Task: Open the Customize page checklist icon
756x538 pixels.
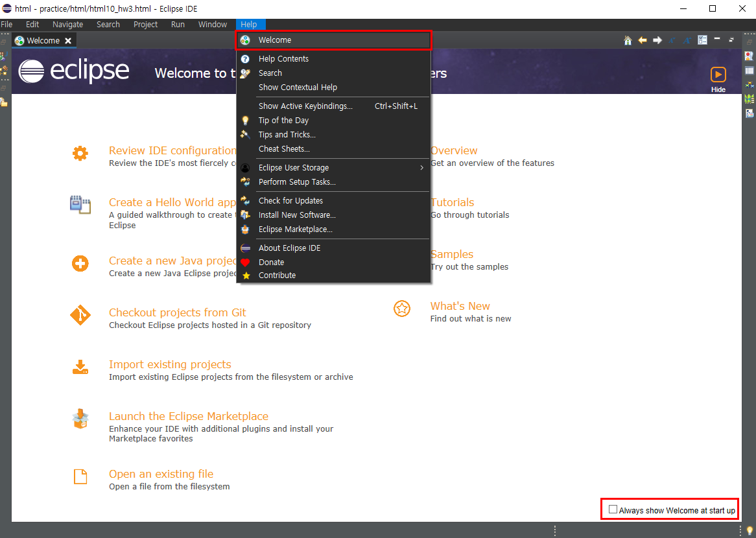Action: [702, 40]
